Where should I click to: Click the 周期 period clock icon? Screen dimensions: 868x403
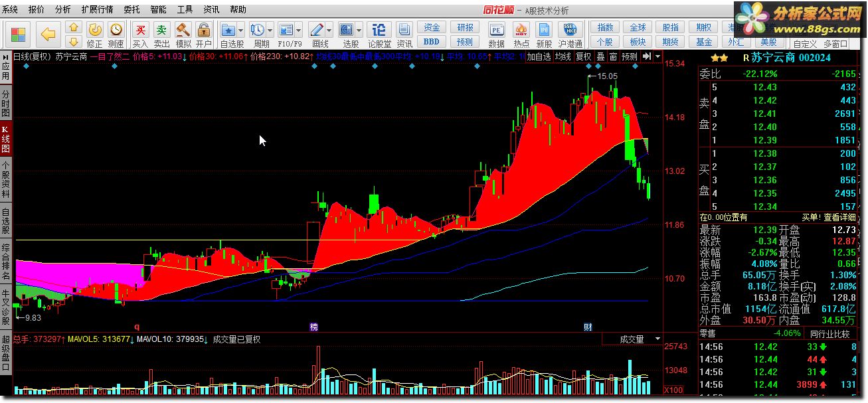257,30
